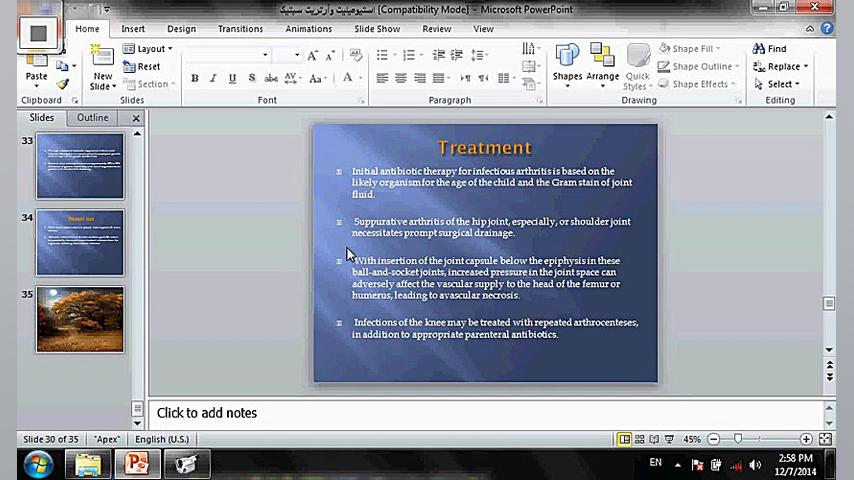The height and width of the screenshot is (480, 854).
Task: Click the Reset slide button
Action: click(142, 66)
